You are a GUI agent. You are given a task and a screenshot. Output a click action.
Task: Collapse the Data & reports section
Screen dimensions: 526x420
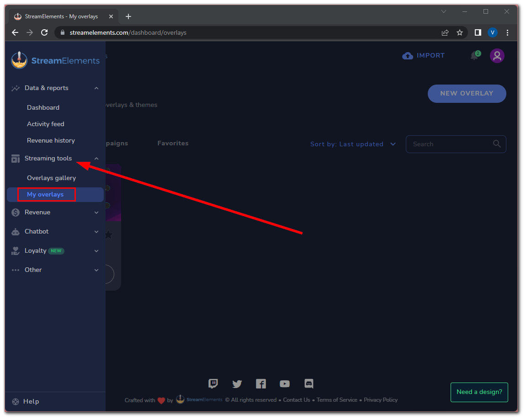96,88
